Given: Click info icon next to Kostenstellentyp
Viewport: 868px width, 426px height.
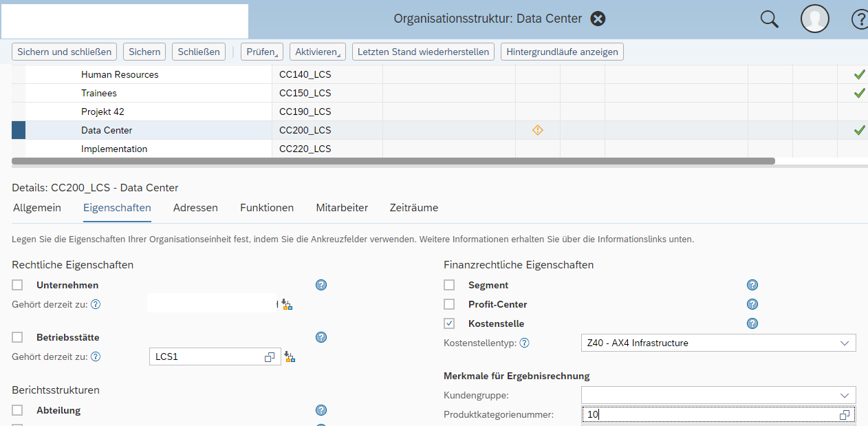Looking at the screenshot, I should tap(524, 343).
